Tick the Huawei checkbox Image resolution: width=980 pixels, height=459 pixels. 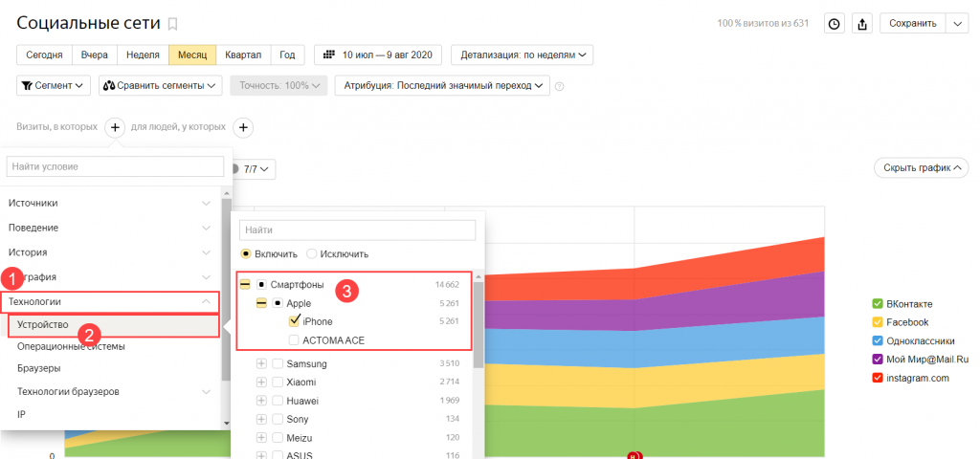click(278, 401)
